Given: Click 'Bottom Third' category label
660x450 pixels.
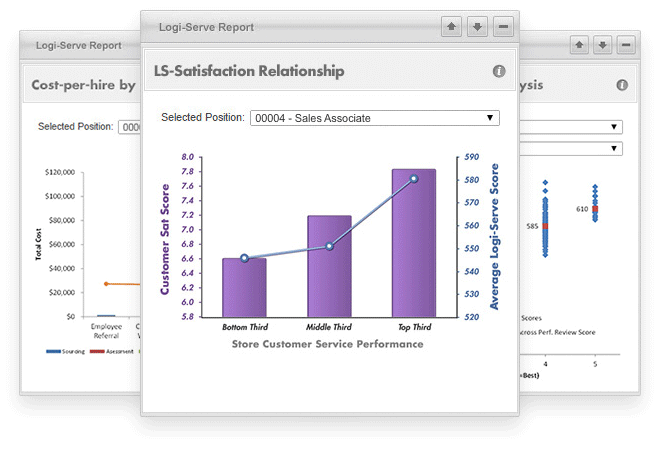Looking at the screenshot, I should (245, 327).
